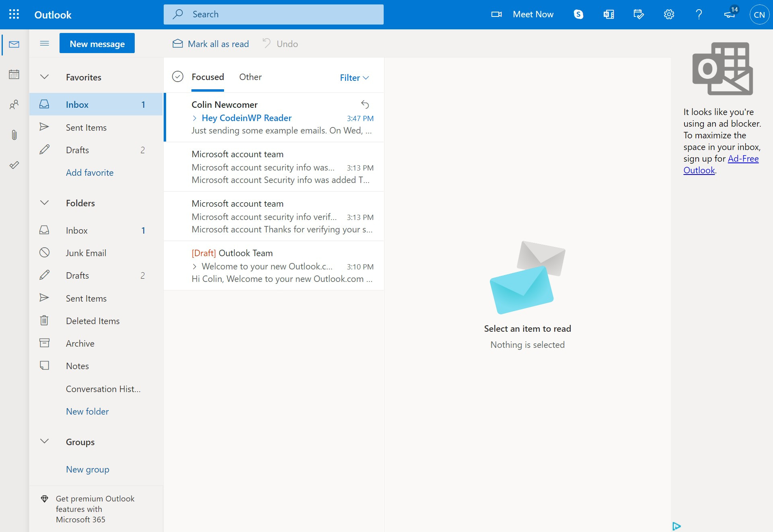
Task: Collapse the Favorites section
Action: 44,77
